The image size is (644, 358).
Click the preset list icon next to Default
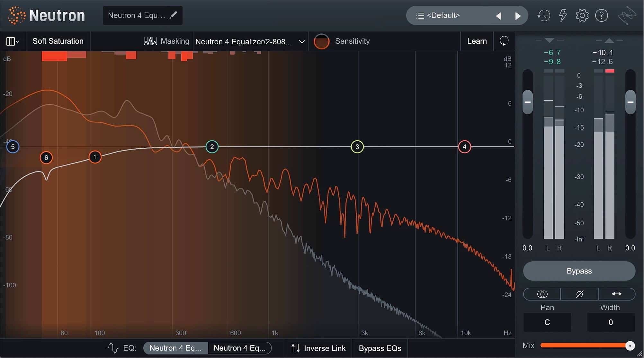click(x=420, y=15)
